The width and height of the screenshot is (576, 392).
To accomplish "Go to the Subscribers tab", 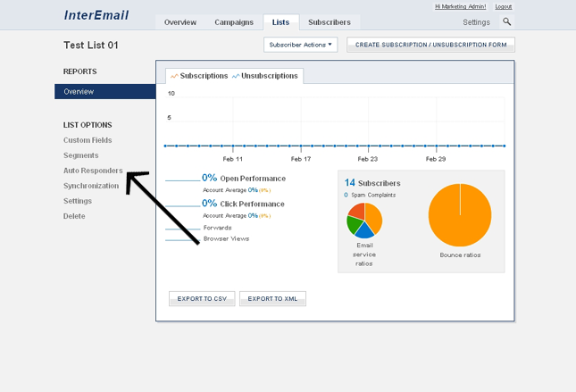I will click(330, 22).
